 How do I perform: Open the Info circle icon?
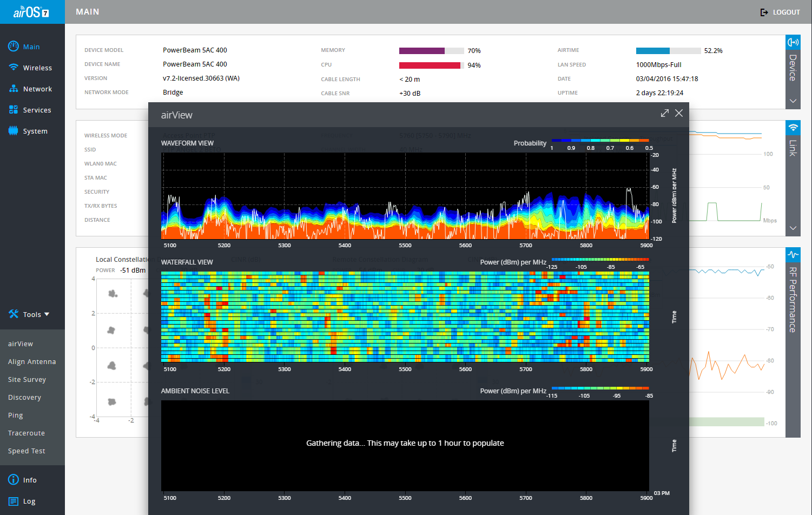14,480
